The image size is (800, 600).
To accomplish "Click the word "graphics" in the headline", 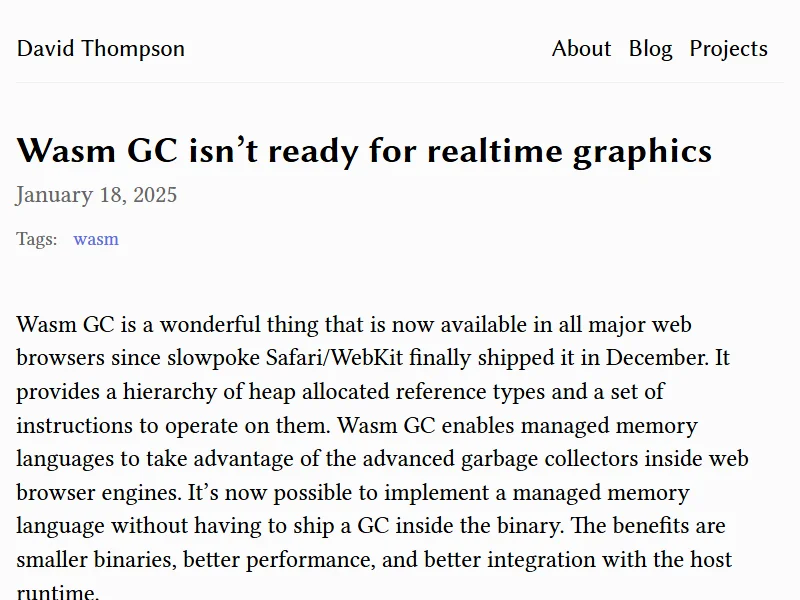I will 642,151.
